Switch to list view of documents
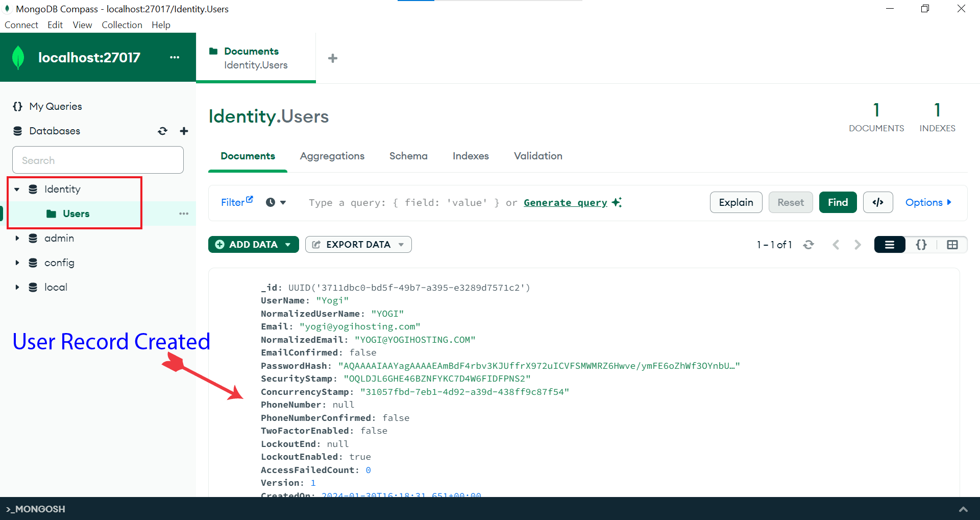The image size is (980, 520). [890, 245]
